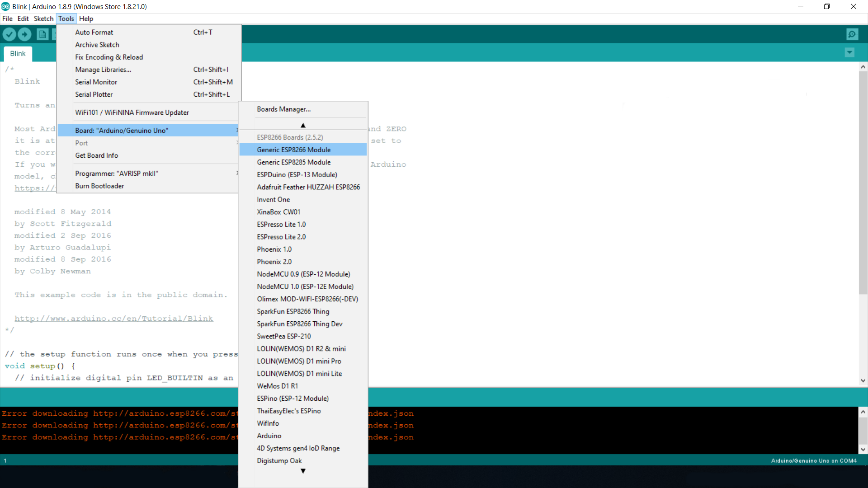Choose Auto Format

pos(149,32)
